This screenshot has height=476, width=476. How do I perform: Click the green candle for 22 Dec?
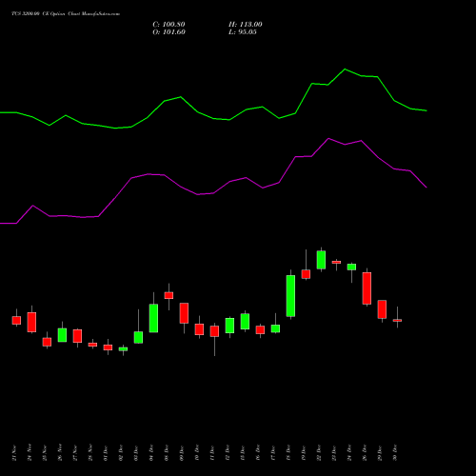coord(321,260)
